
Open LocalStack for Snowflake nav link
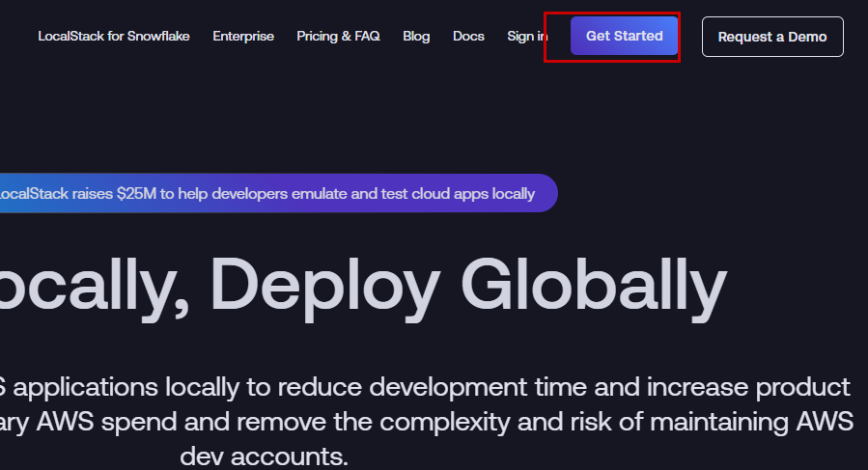pos(114,36)
